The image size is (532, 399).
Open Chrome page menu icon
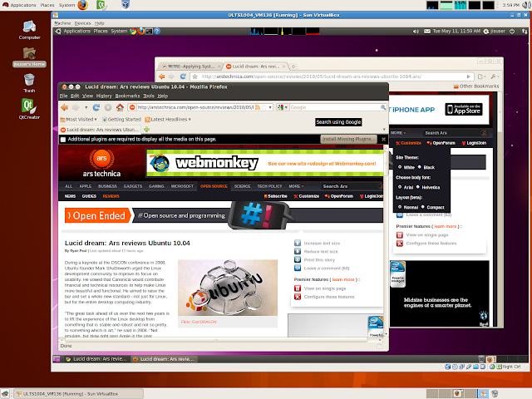(x=481, y=76)
